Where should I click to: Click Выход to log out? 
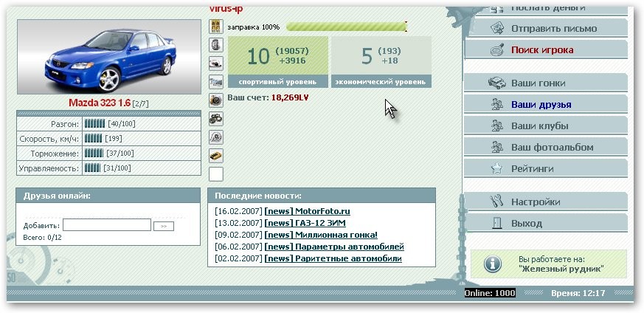(546, 224)
